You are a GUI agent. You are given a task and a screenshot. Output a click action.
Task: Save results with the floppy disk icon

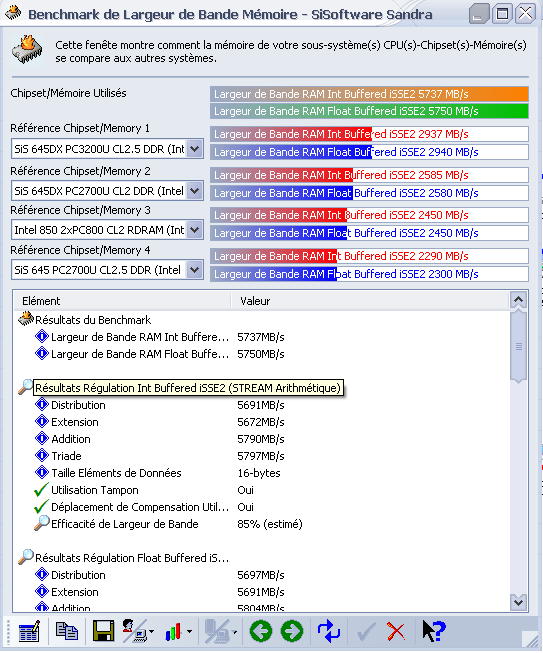[x=103, y=631]
